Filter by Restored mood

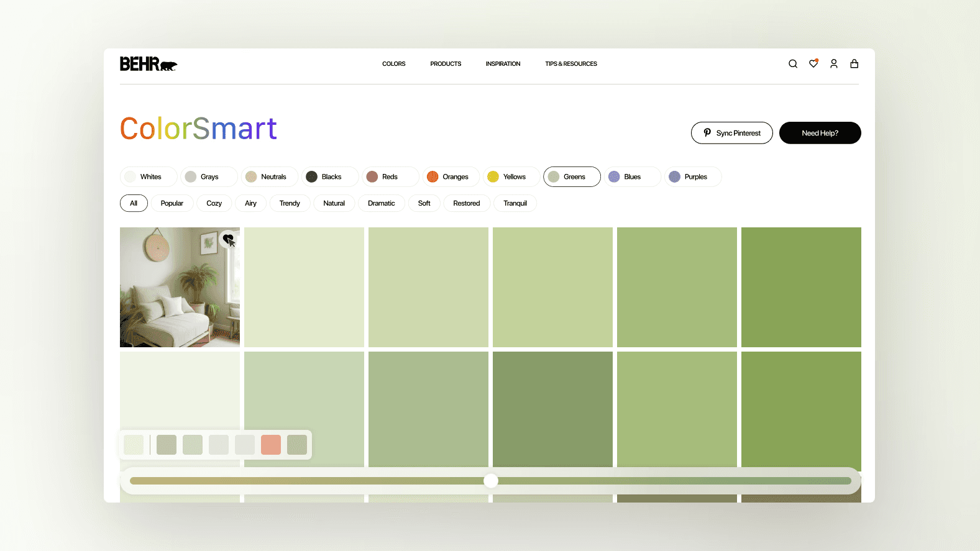pyautogui.click(x=467, y=203)
